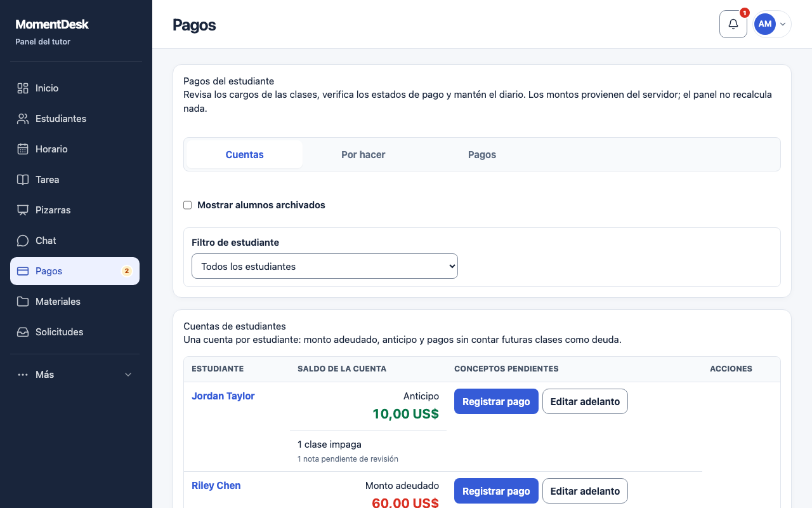The height and width of the screenshot is (508, 812).
Task: Click the Más ellipsis icon
Action: (x=23, y=375)
